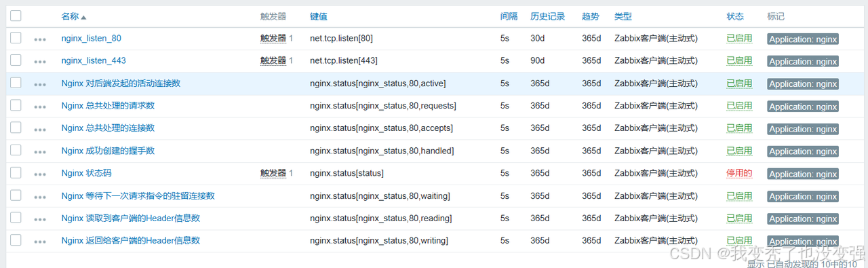Click key nginx.status[status]
This screenshot has width=868, height=268.
[347, 173]
